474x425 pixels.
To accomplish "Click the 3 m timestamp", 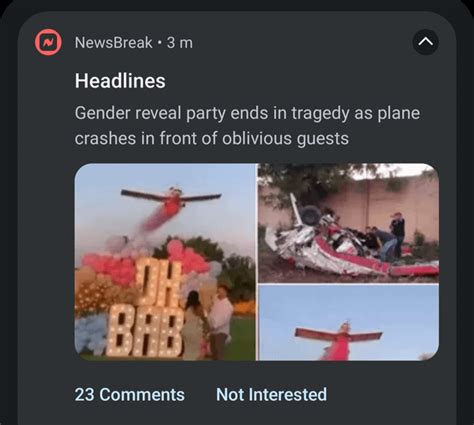I will (180, 43).
